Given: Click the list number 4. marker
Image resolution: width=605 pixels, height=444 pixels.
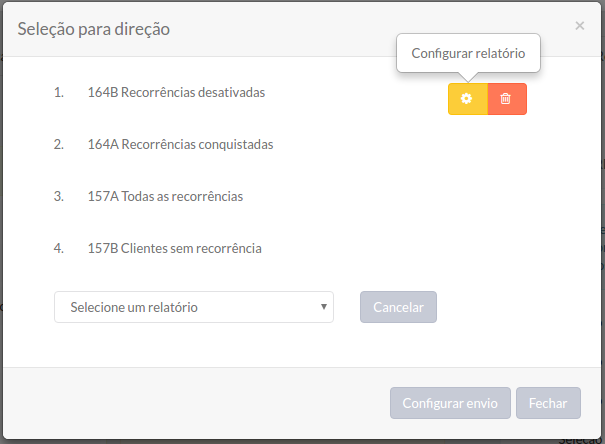Looking at the screenshot, I should 59,248.
